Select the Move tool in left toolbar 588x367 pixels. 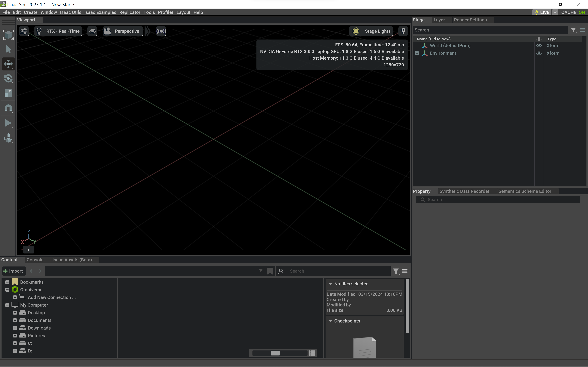click(x=8, y=64)
